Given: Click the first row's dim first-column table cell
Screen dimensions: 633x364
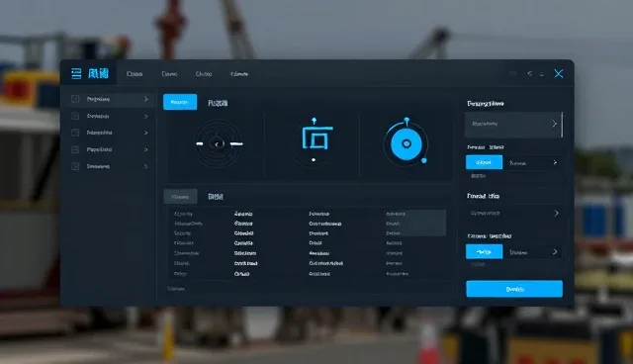Looking at the screenshot, I should point(183,214).
